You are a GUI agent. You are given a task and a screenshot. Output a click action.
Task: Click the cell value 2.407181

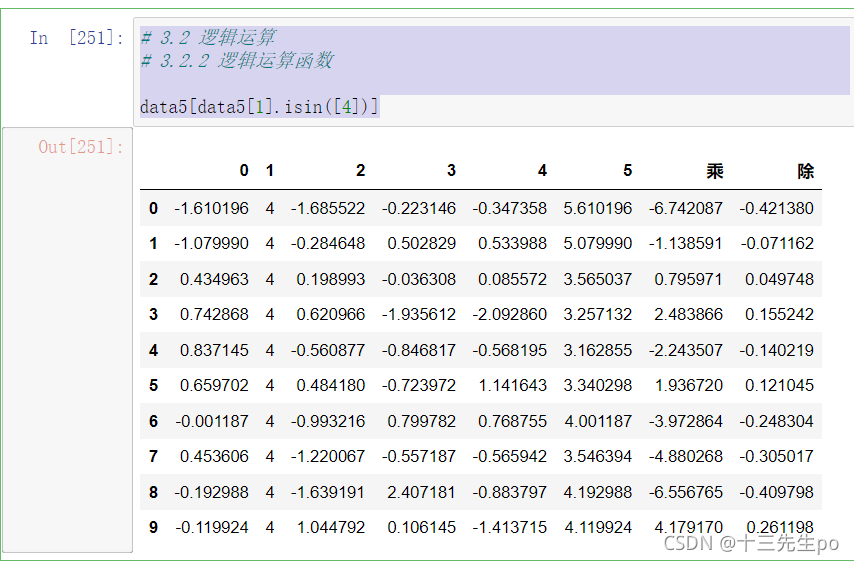tap(422, 492)
